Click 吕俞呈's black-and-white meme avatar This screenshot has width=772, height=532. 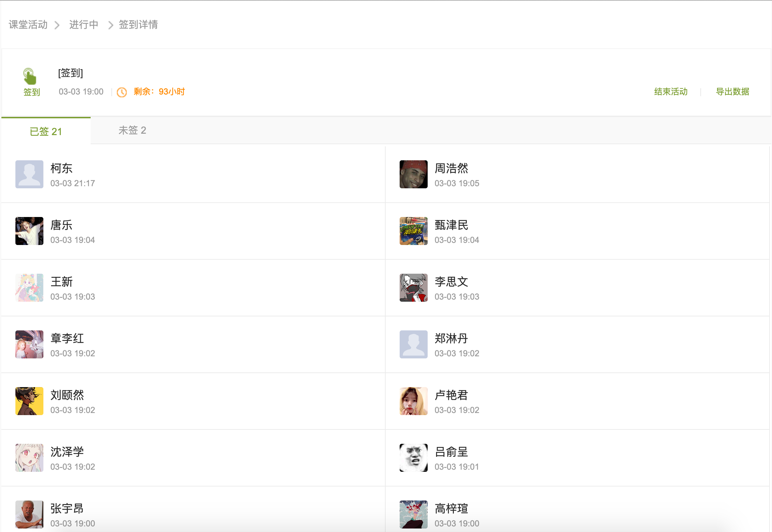414,458
